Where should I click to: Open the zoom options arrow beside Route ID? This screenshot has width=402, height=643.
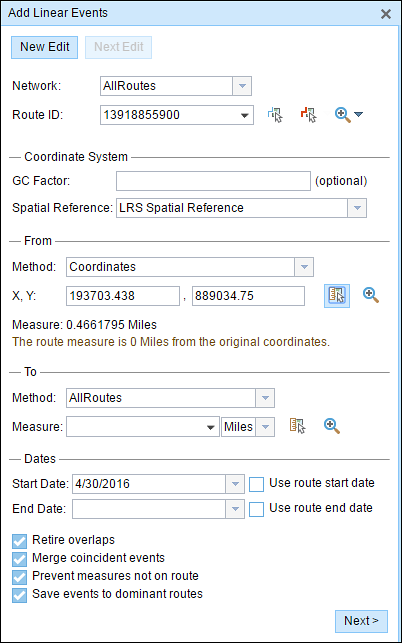[x=359, y=114]
